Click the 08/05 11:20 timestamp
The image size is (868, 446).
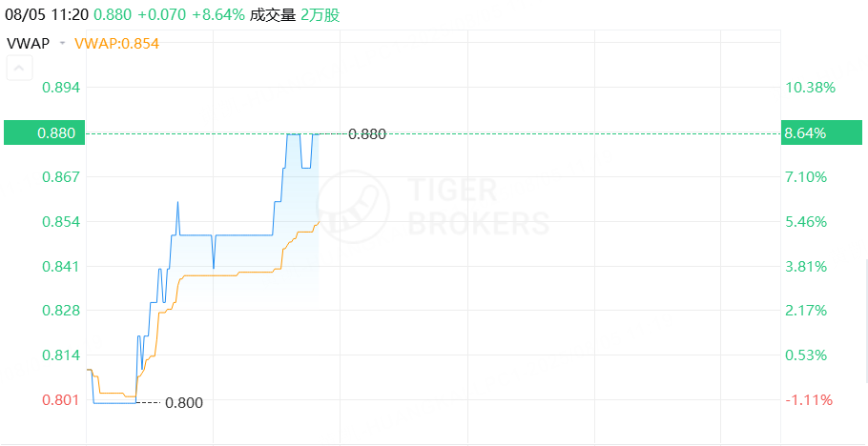point(47,15)
